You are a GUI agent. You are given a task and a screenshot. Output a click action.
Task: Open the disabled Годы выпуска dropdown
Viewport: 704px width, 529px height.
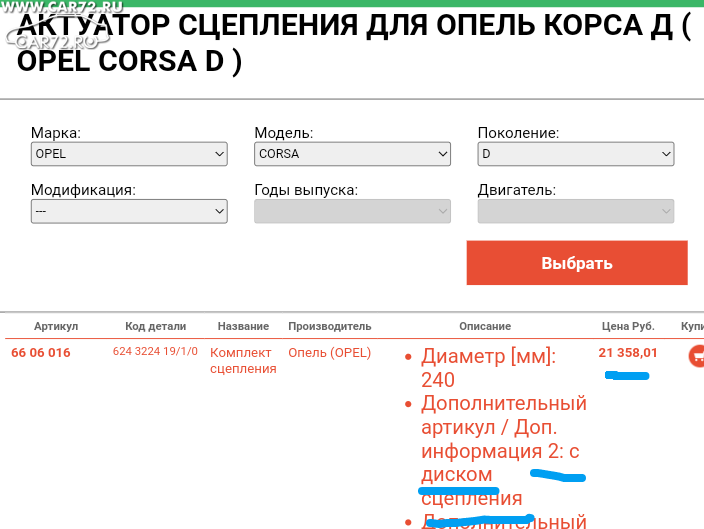352,211
